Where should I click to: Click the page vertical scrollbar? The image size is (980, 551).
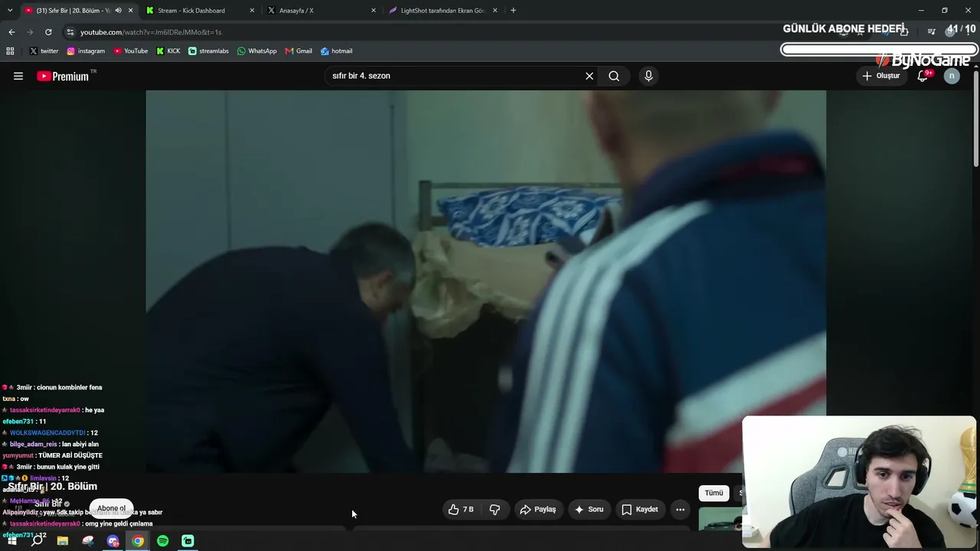click(x=975, y=119)
